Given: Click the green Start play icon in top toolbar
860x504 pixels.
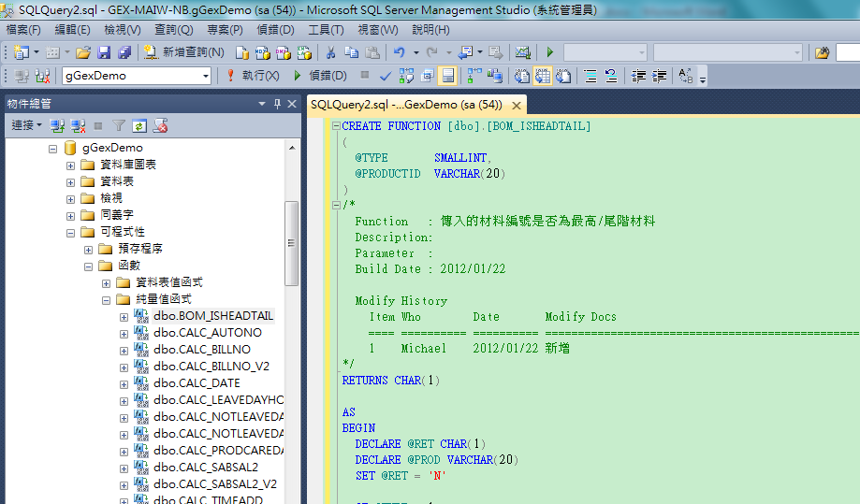Looking at the screenshot, I should [550, 52].
